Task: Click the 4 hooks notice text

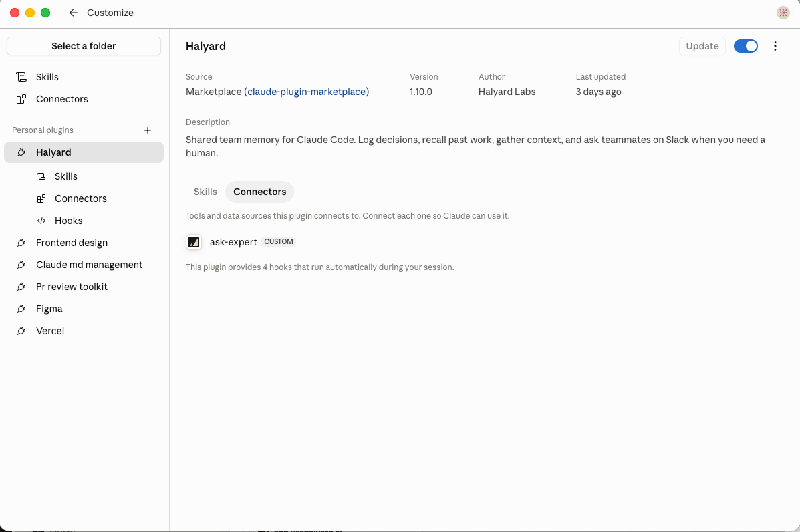Action: pos(320,267)
